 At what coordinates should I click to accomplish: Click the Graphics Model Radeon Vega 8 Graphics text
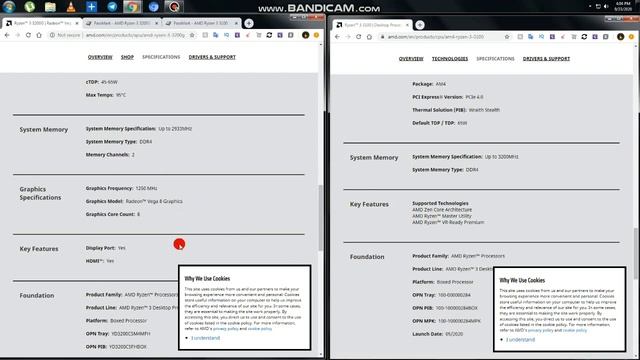134,201
